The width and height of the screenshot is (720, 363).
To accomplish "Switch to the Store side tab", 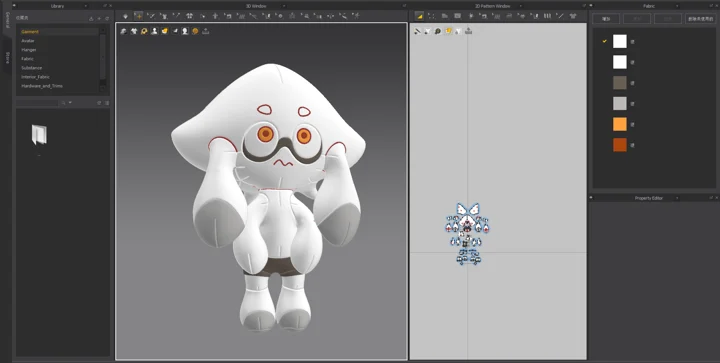I will [7, 58].
